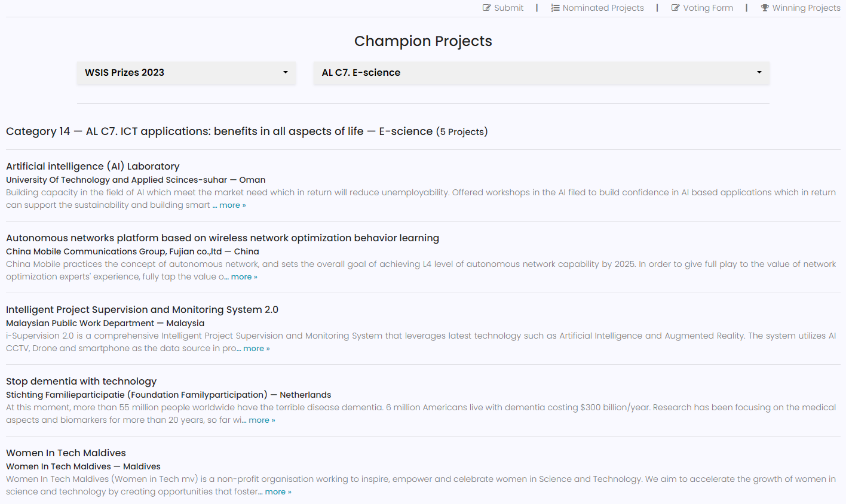This screenshot has width=846, height=504.
Task: Open Women In Tech Maldives project title
Action: click(66, 453)
